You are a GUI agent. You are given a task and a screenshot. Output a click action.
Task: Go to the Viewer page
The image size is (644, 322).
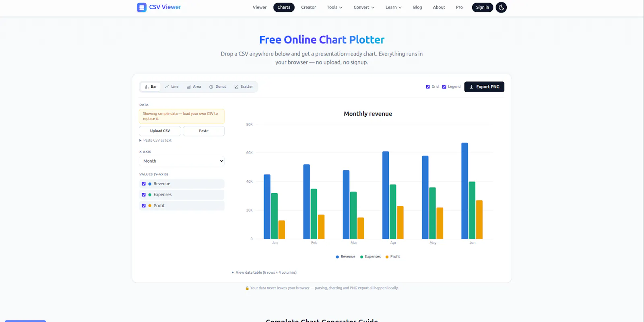point(260,7)
